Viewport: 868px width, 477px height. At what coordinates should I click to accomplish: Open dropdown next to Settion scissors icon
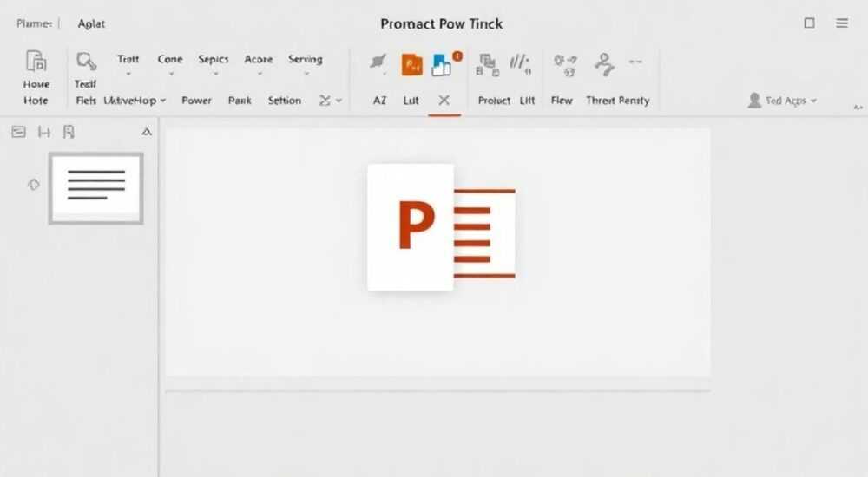point(339,101)
